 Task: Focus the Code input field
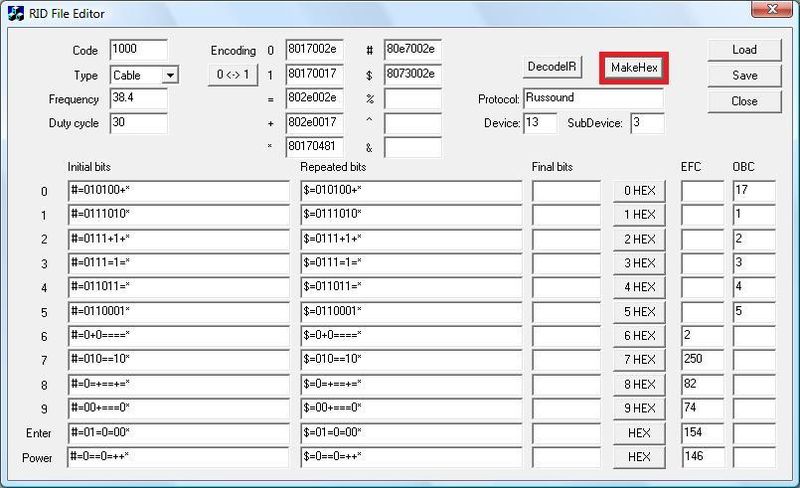(x=138, y=50)
